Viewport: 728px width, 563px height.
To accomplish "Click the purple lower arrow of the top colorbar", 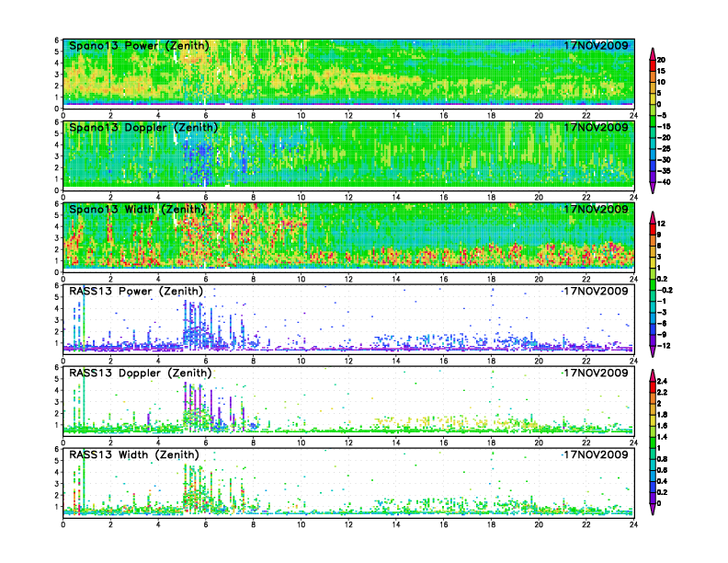I will pyautogui.click(x=653, y=188).
